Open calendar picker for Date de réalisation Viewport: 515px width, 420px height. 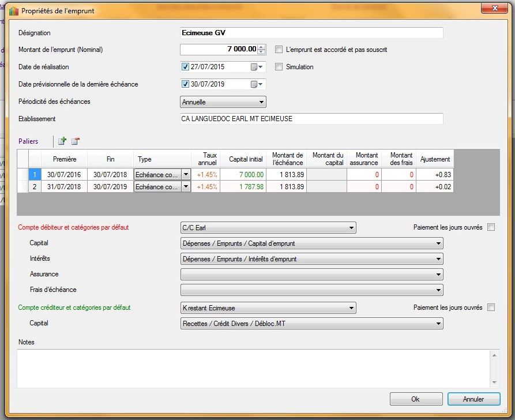coord(256,67)
